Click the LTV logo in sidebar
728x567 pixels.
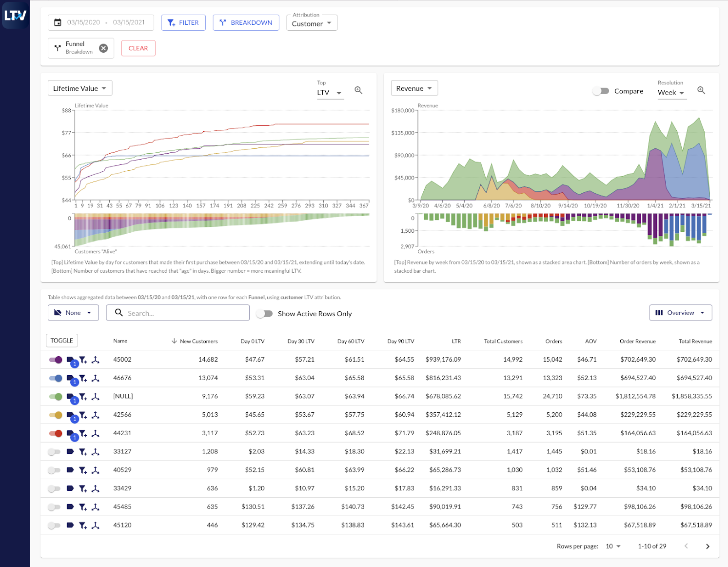coord(15,16)
